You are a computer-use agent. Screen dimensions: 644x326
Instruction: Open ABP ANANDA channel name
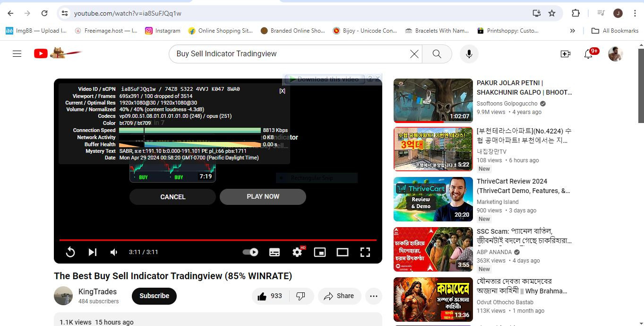[x=494, y=252]
